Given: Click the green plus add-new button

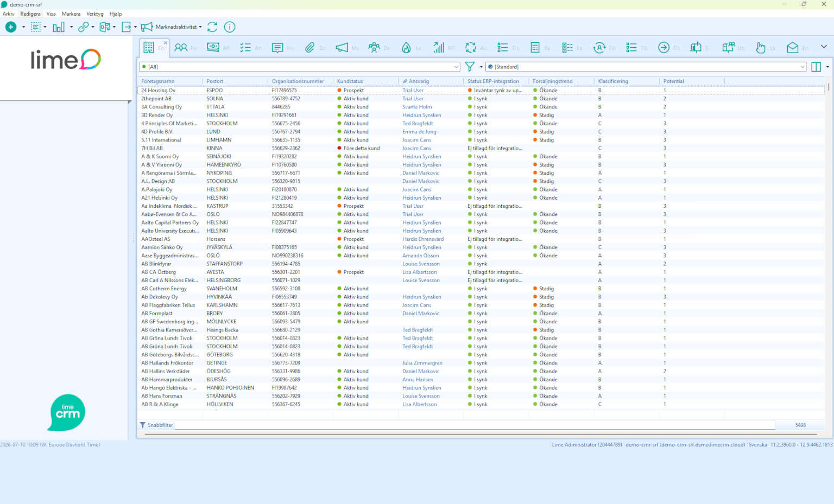Looking at the screenshot, I should [11, 27].
